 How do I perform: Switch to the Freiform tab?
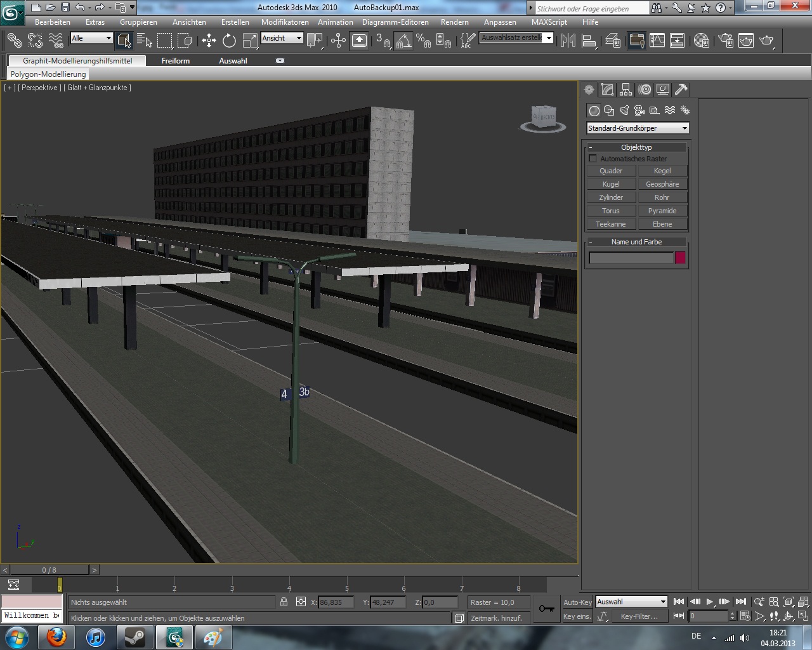point(176,61)
